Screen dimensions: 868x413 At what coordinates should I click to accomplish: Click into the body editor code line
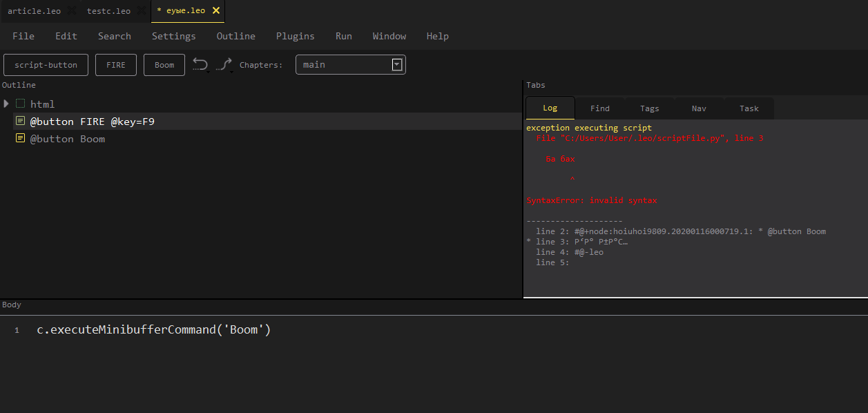pos(153,330)
